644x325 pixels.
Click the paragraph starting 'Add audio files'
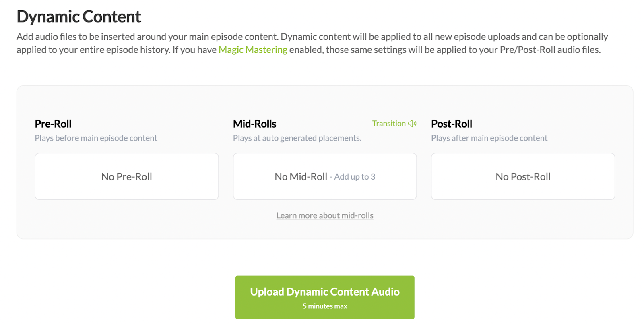coord(312,43)
